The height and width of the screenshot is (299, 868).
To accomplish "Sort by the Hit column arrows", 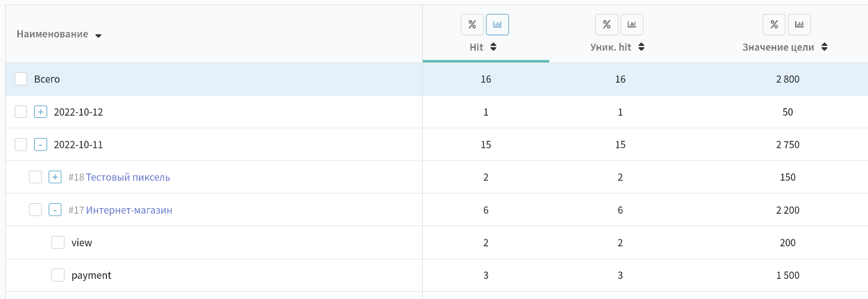I will coord(494,47).
